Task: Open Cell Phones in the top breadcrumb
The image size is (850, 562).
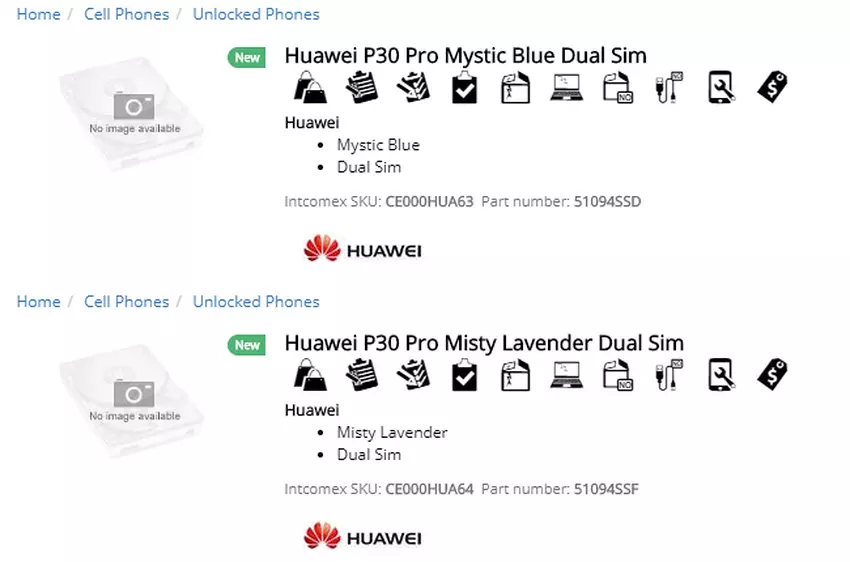Action: coord(126,14)
